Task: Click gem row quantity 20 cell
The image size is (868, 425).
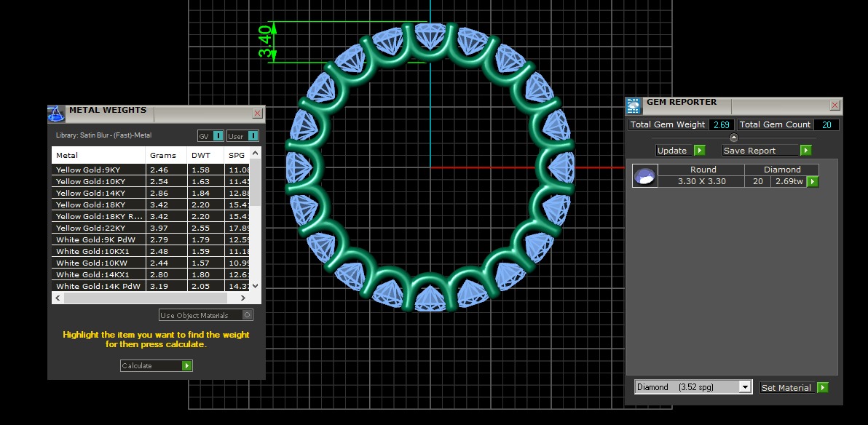Action: click(758, 181)
